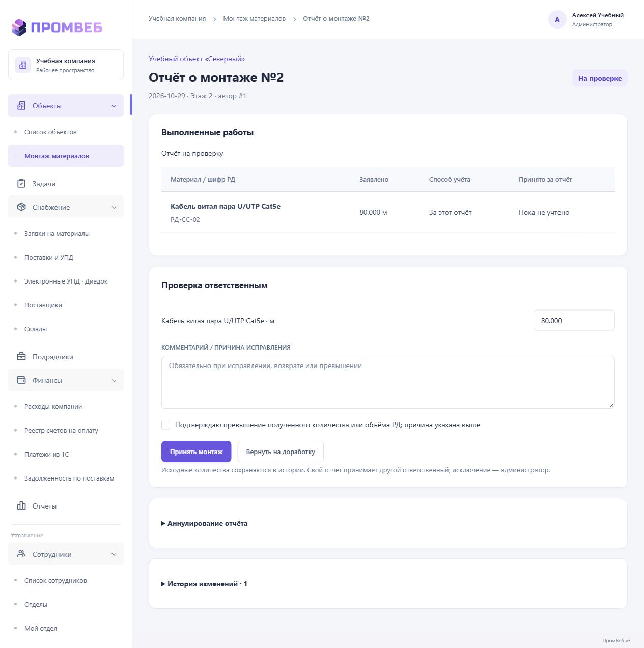Open Список сотрудников

(55, 580)
